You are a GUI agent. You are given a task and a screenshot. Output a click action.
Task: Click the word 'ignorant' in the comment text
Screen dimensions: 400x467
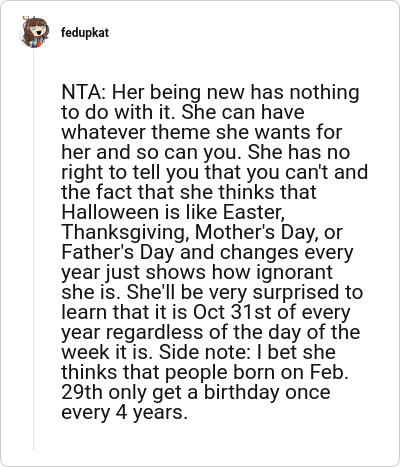tap(295, 273)
